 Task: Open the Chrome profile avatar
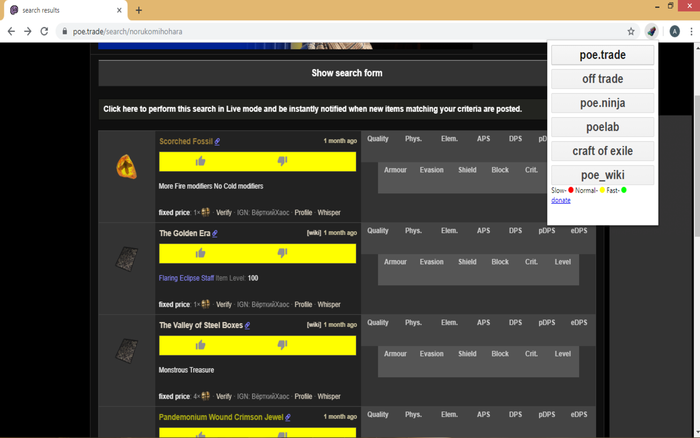coord(675,31)
